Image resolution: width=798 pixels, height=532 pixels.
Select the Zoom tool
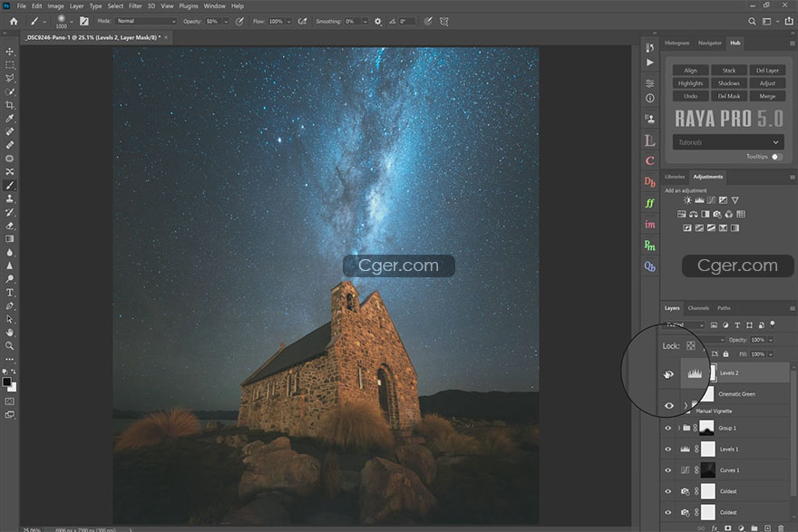click(x=10, y=346)
